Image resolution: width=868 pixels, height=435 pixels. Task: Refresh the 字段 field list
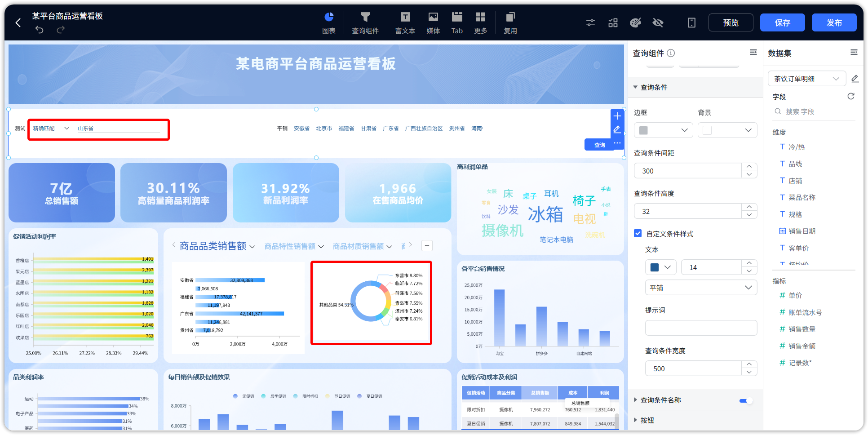pos(851,96)
